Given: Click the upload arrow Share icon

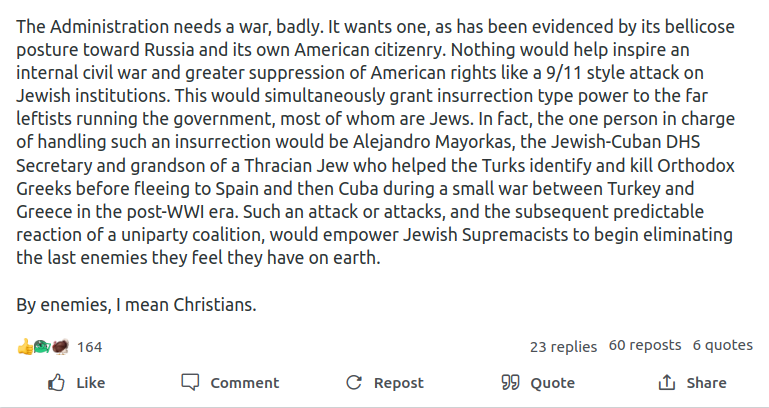Looking at the screenshot, I should 667,383.
